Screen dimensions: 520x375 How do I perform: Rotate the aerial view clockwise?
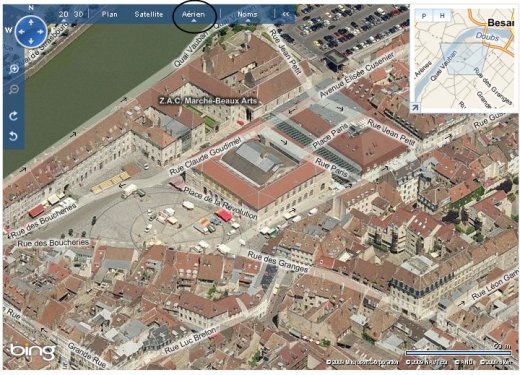[13, 116]
